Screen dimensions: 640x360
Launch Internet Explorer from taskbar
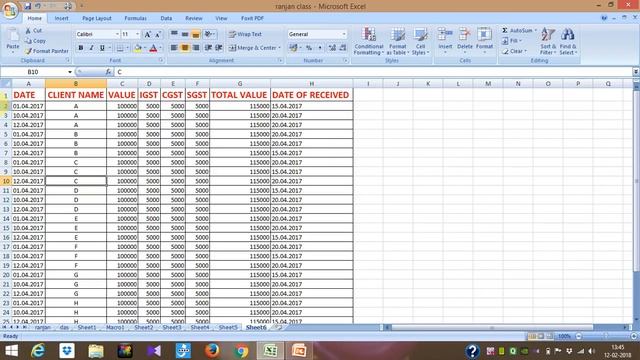(x=38, y=351)
